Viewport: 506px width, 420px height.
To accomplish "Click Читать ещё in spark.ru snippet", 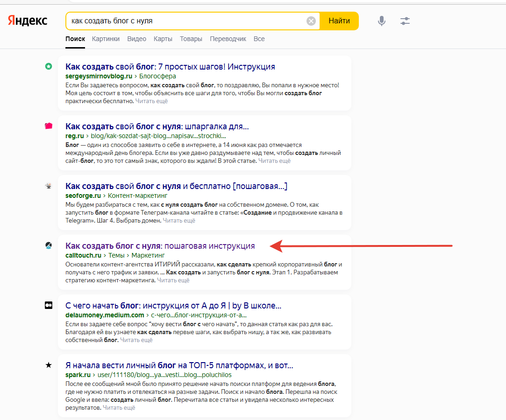I will point(119,407).
